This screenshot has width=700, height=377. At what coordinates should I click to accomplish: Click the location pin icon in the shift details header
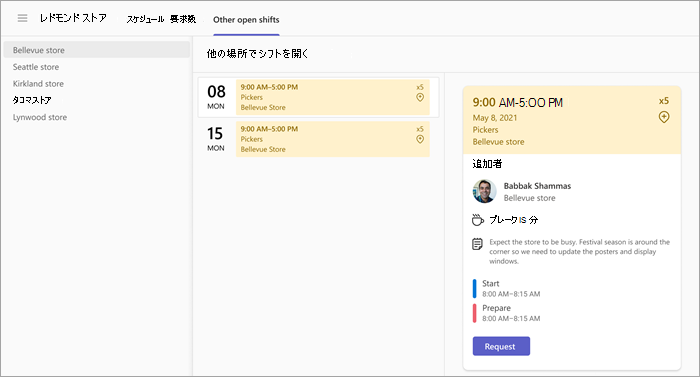(x=664, y=117)
